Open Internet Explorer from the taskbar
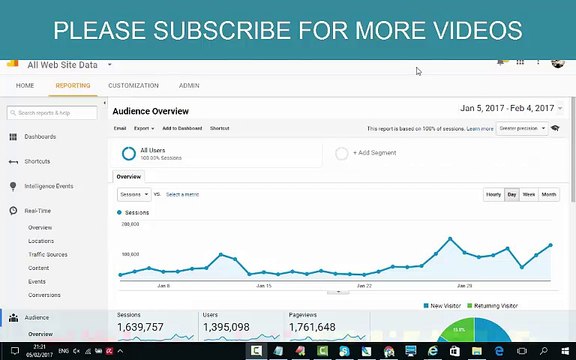This screenshot has width=576, height=360. pyautogui.click(x=433, y=351)
